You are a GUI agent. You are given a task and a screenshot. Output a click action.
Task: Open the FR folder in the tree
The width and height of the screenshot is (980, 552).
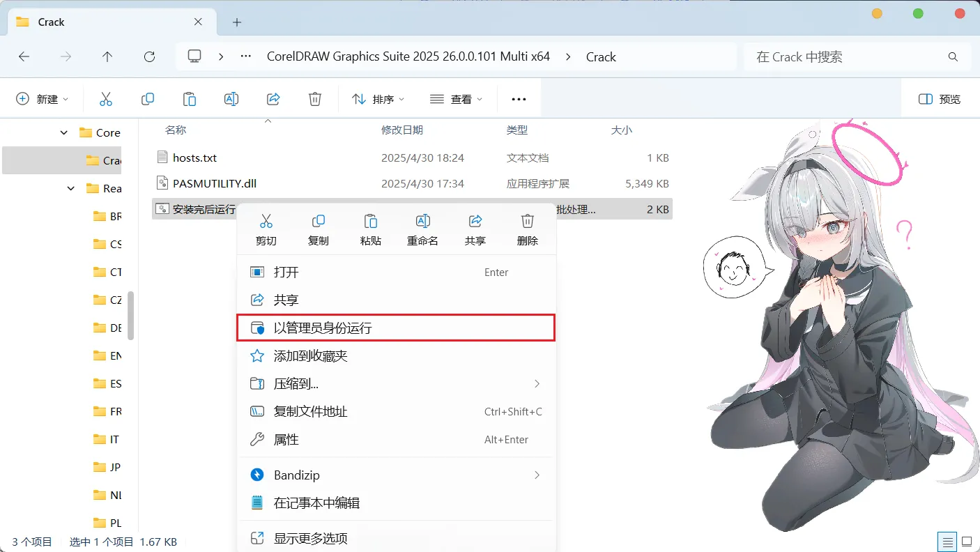tap(107, 411)
